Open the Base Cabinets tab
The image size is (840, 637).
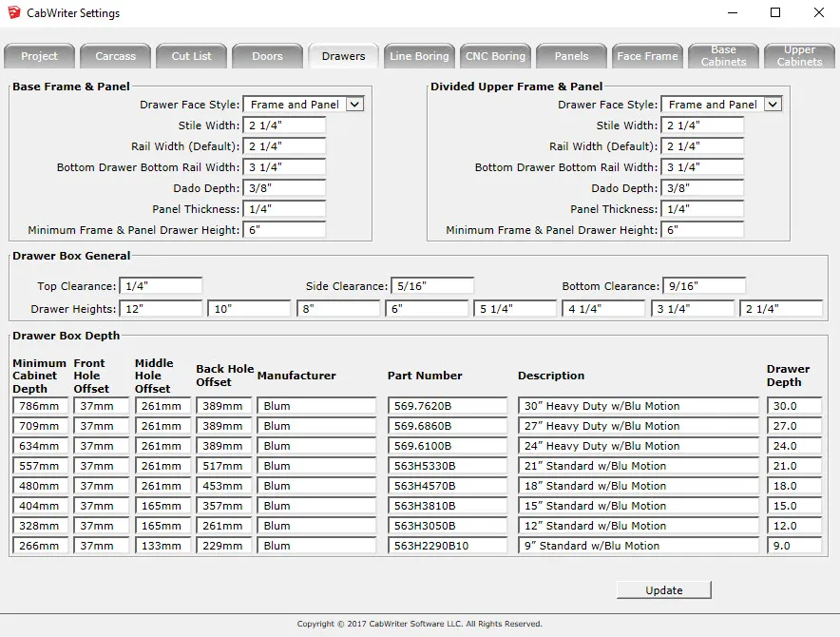coord(723,56)
